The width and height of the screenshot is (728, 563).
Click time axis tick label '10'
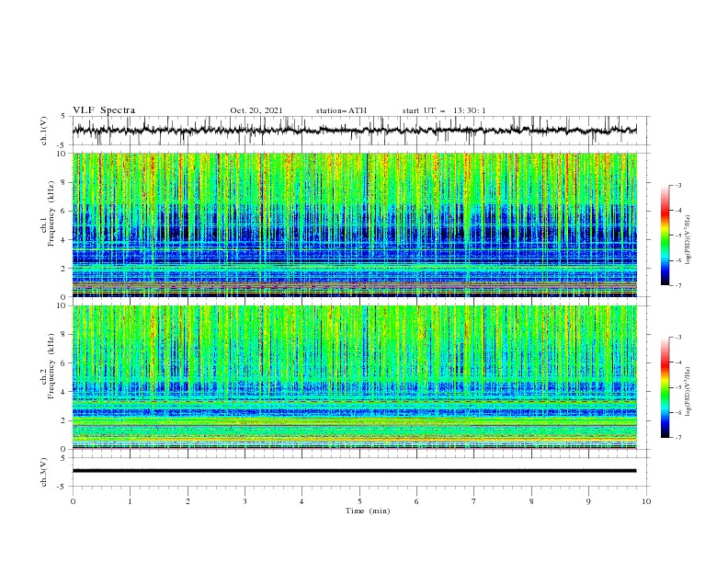(646, 501)
